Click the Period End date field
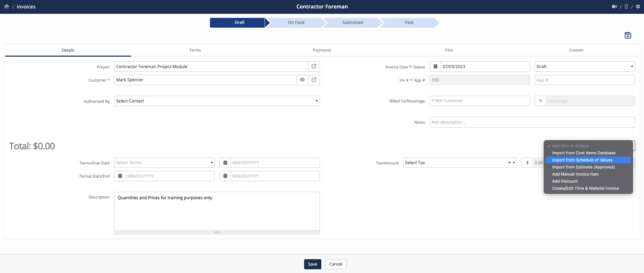Screen dimensions: 644x273 (x=275, y=176)
